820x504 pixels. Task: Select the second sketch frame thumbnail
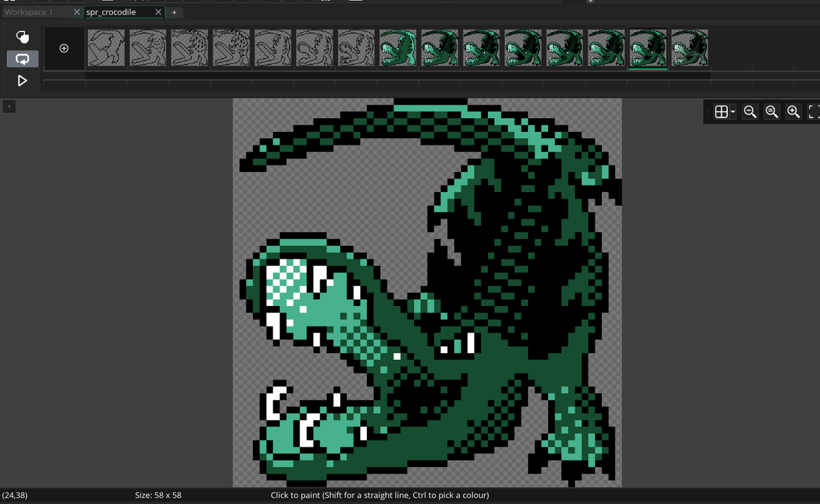click(148, 48)
